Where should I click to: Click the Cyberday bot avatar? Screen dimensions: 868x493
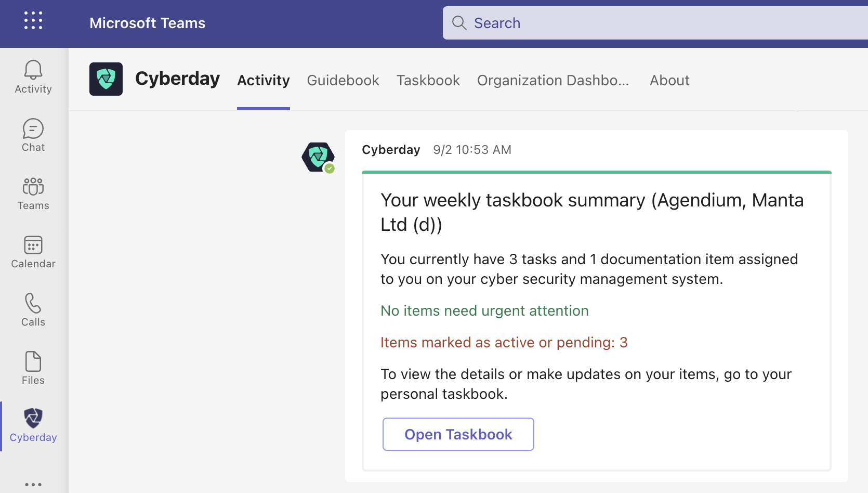pyautogui.click(x=318, y=157)
